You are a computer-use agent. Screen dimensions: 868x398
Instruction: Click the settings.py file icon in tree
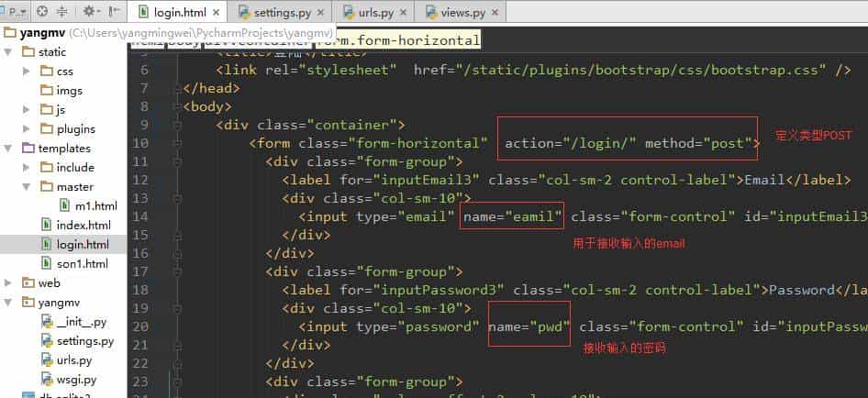(48, 341)
